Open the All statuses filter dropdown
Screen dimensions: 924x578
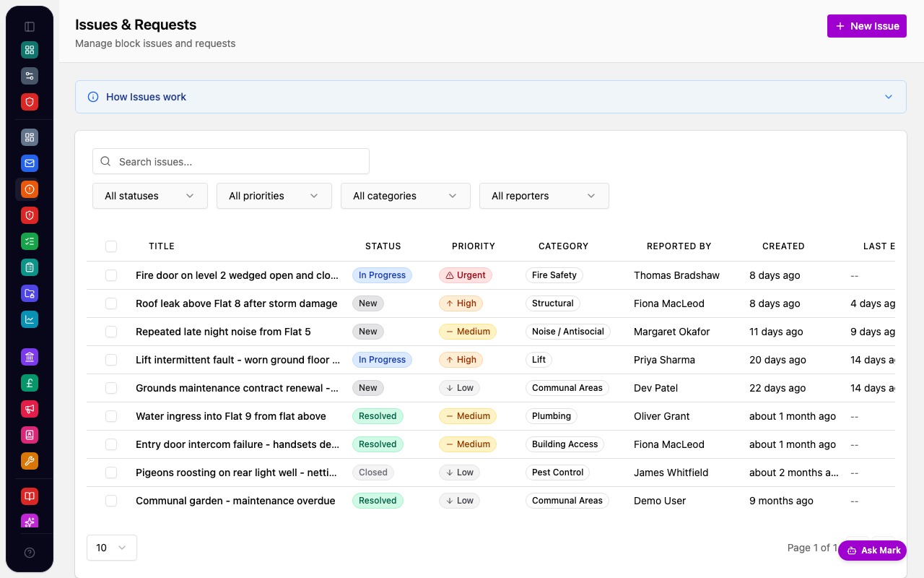(x=150, y=196)
